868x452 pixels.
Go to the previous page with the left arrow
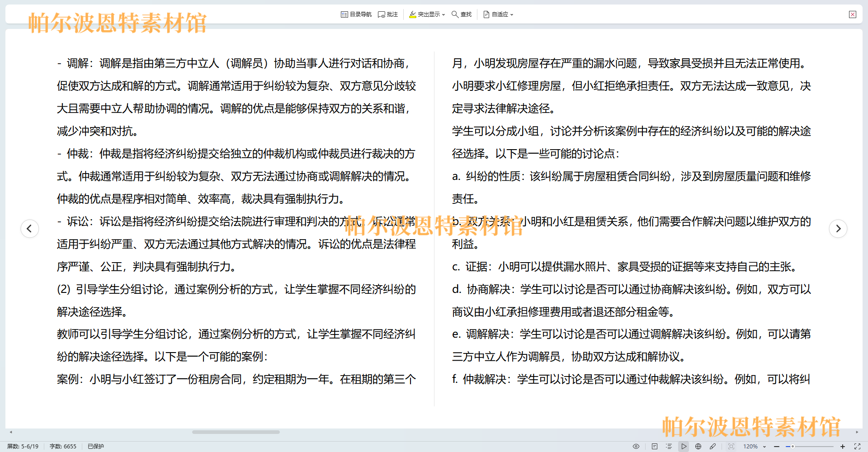[x=29, y=228]
